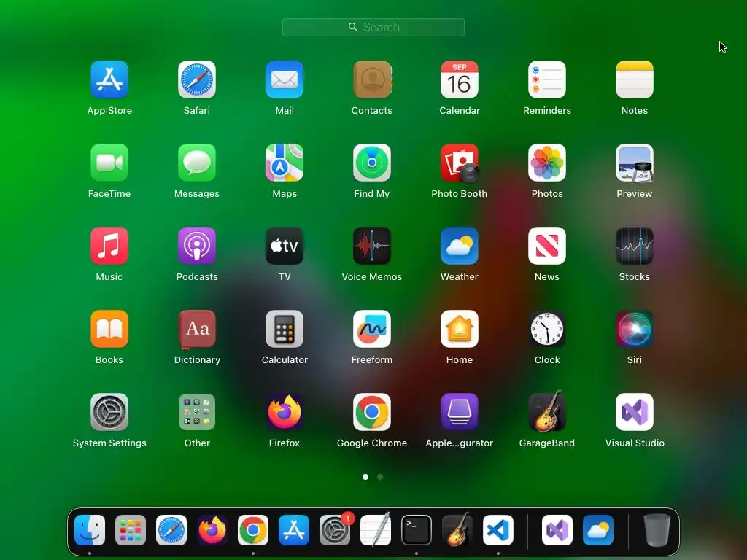Viewport: 747px width, 560px height.
Task: Open Visual Studio from the Dock
Action: (557, 530)
